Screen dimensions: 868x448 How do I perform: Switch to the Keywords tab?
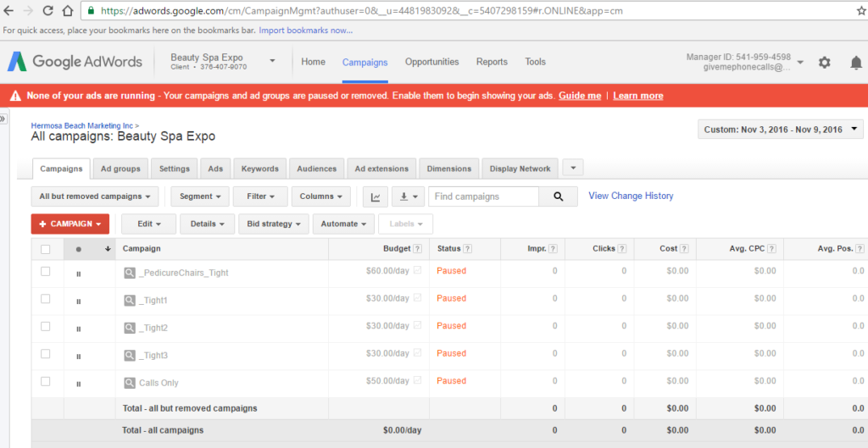(259, 169)
